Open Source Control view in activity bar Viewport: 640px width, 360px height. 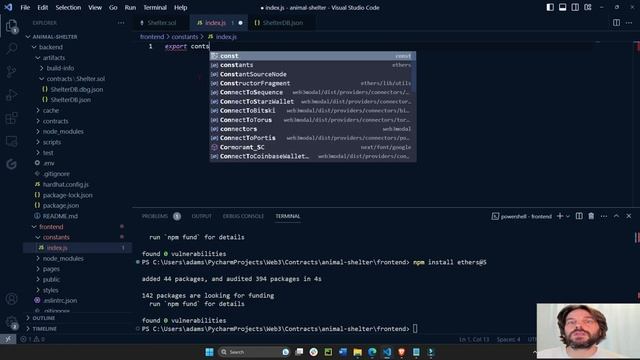[x=11, y=72]
